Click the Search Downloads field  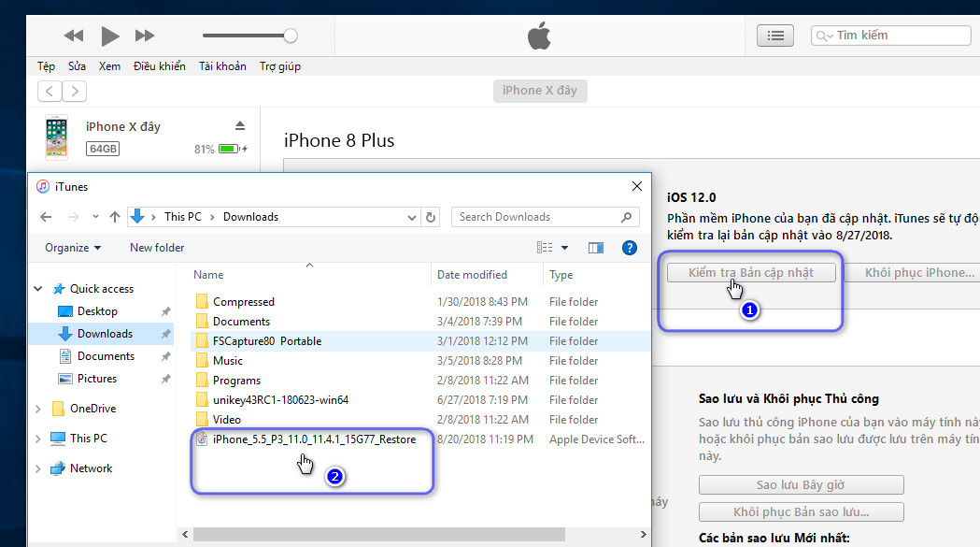click(545, 217)
